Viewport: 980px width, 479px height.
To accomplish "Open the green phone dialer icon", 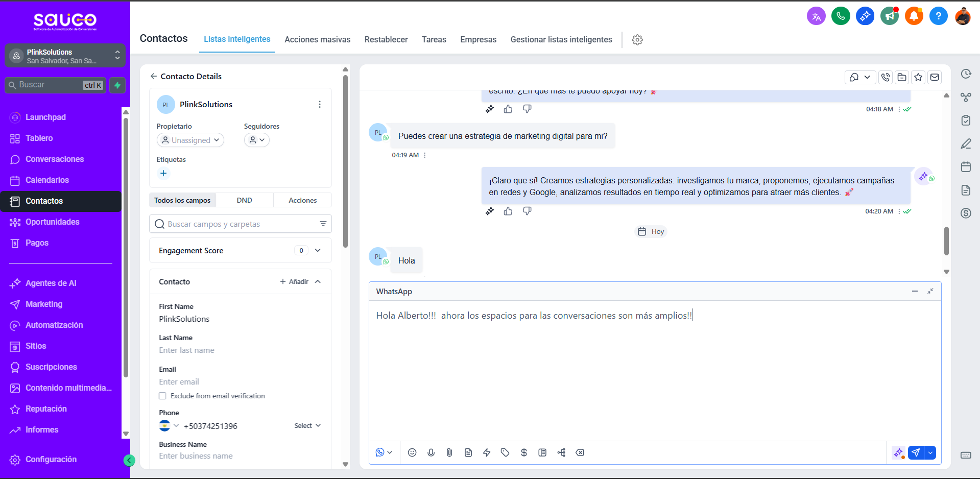I will coord(840,16).
